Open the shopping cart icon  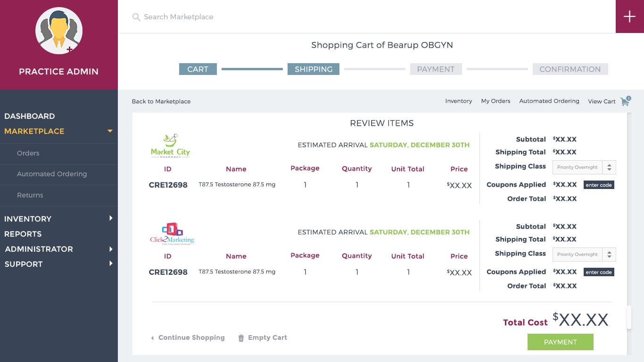click(x=625, y=101)
